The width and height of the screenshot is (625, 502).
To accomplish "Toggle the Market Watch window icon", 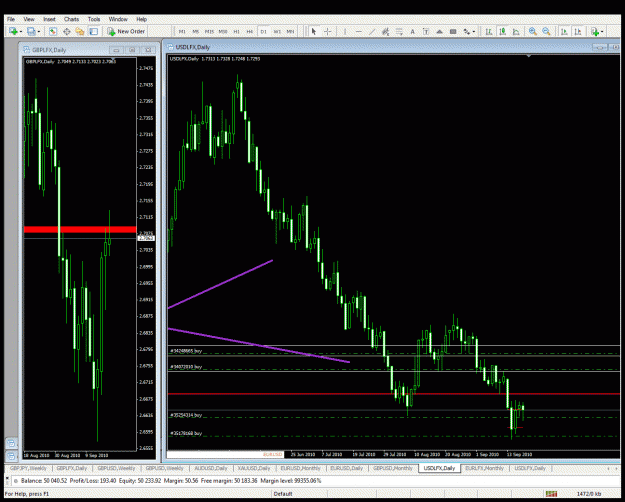I will pos(53,31).
